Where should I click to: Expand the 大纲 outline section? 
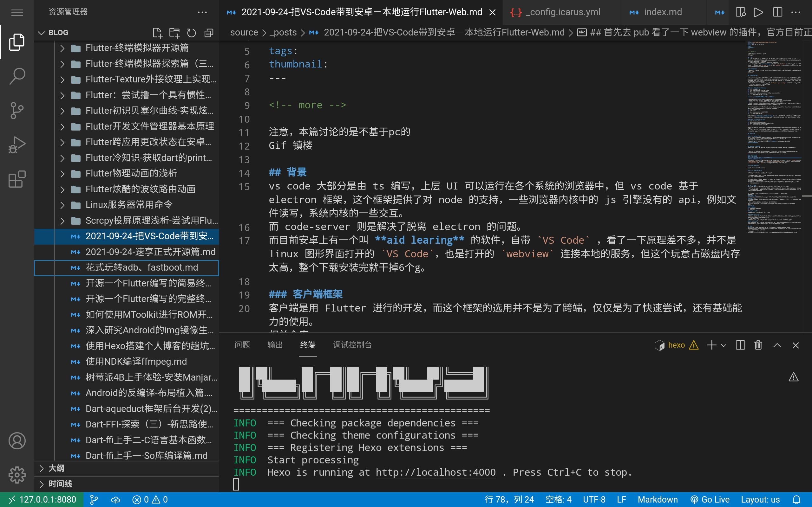tap(56, 468)
